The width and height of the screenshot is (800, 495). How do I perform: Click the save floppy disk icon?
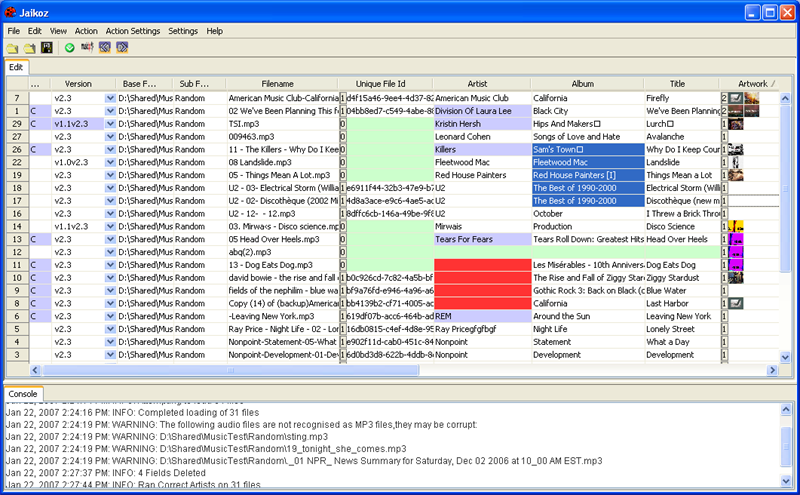(x=46, y=47)
